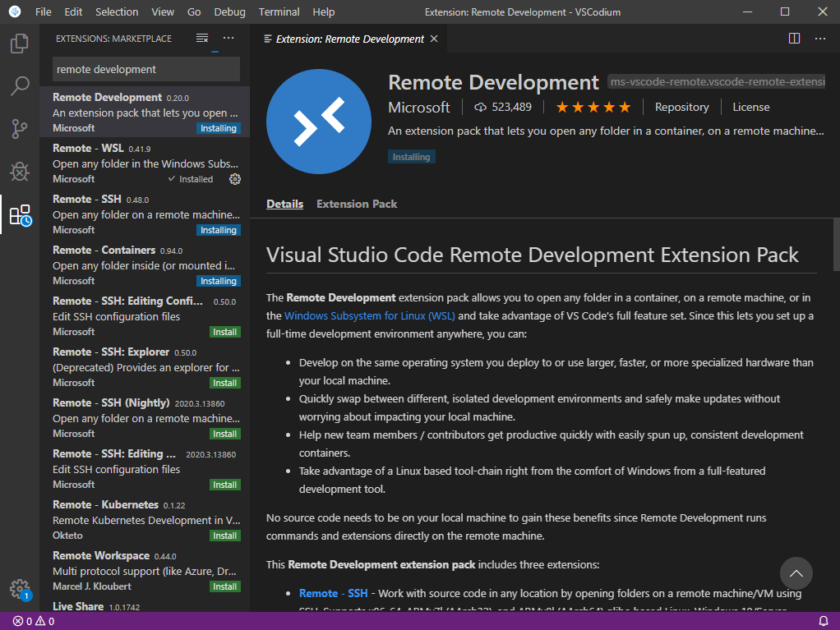Click the extensions search input field
The image size is (840, 630).
(146, 70)
